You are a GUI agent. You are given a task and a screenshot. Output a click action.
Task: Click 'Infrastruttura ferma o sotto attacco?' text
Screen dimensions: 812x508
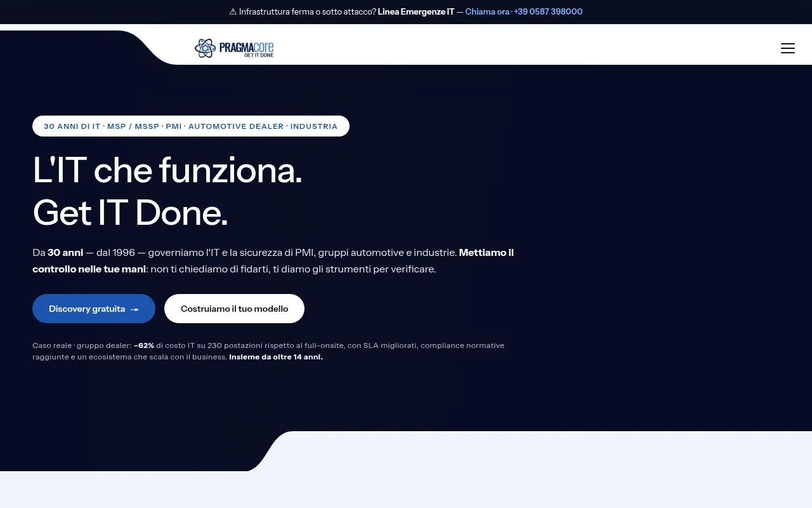coord(308,12)
